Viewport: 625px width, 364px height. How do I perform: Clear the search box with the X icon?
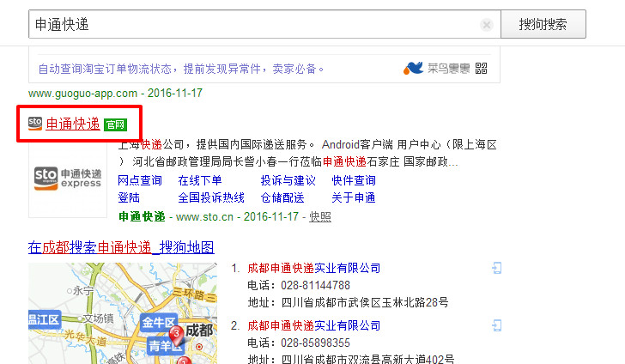[486, 25]
